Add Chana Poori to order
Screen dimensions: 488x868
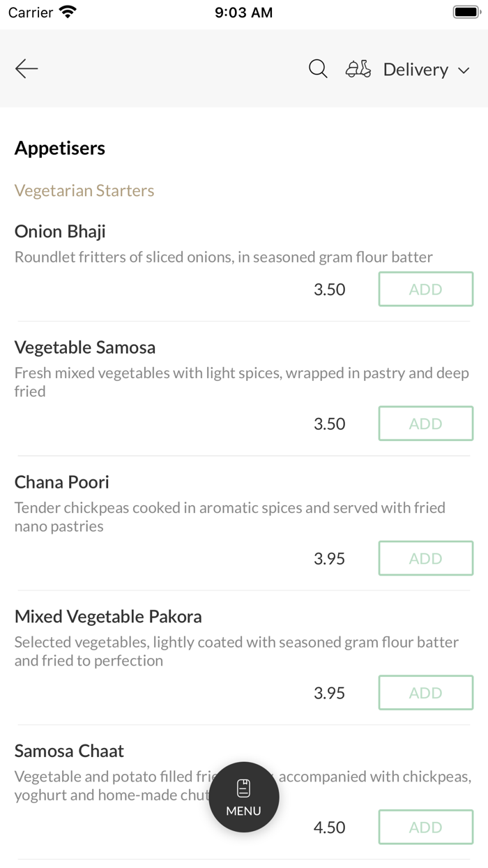[x=425, y=558]
